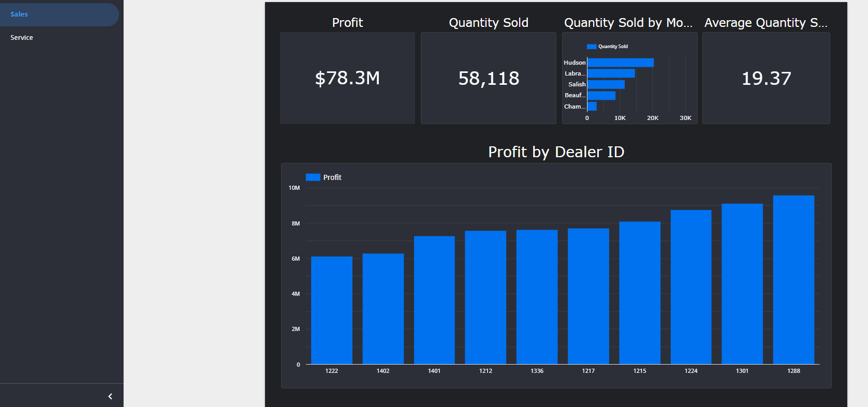Viewport: 868px width, 407px height.
Task: Click the profit bar for dealer 1301
Action: tap(742, 284)
